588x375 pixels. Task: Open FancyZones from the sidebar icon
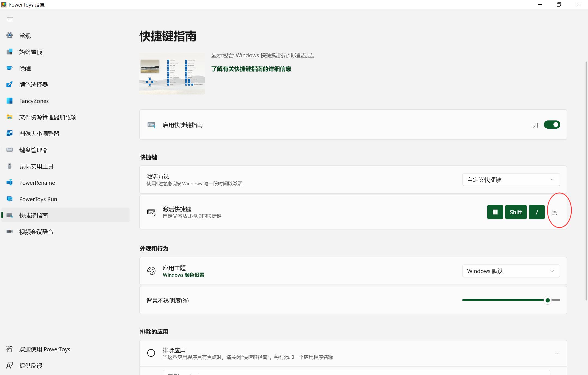(10, 101)
